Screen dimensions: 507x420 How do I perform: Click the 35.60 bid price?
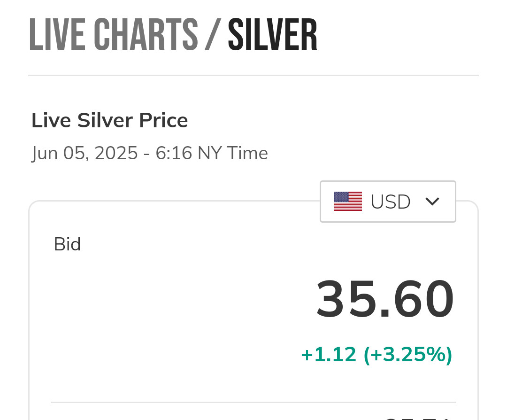pyautogui.click(x=385, y=299)
